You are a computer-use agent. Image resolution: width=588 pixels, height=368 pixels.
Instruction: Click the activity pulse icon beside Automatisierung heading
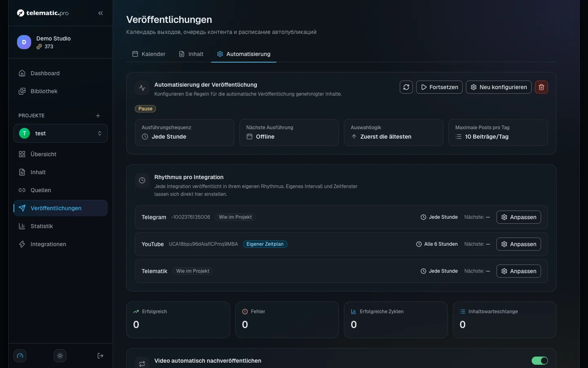click(142, 88)
